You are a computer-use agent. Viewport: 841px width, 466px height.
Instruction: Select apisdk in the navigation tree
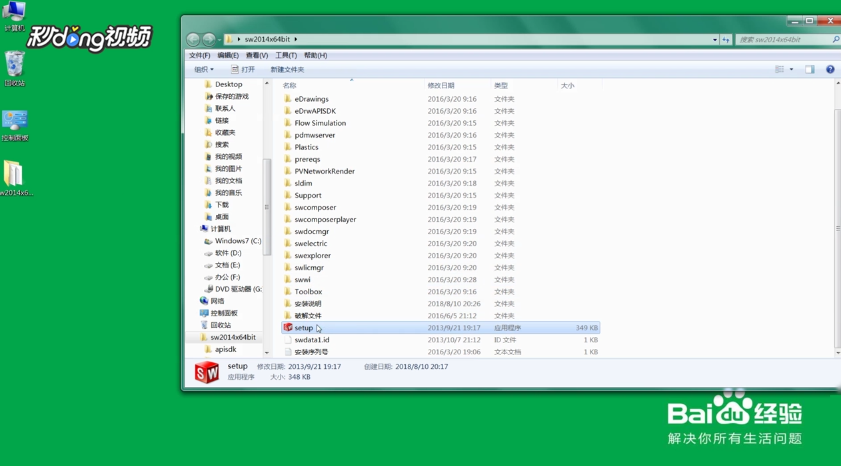point(225,349)
